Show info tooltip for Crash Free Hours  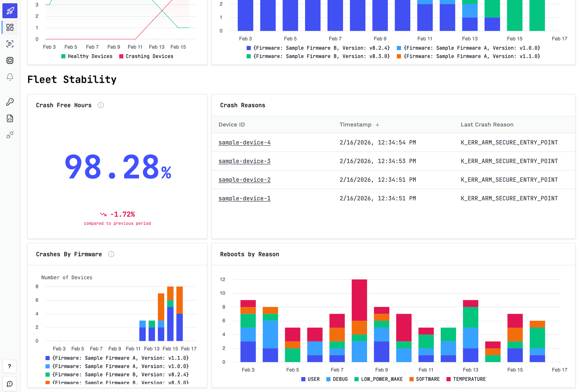coord(101,105)
